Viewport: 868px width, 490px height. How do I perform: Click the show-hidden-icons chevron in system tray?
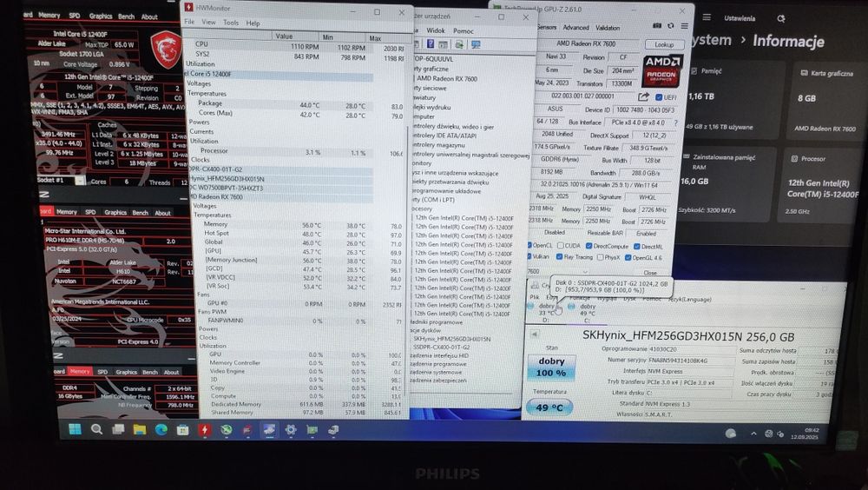click(x=753, y=434)
